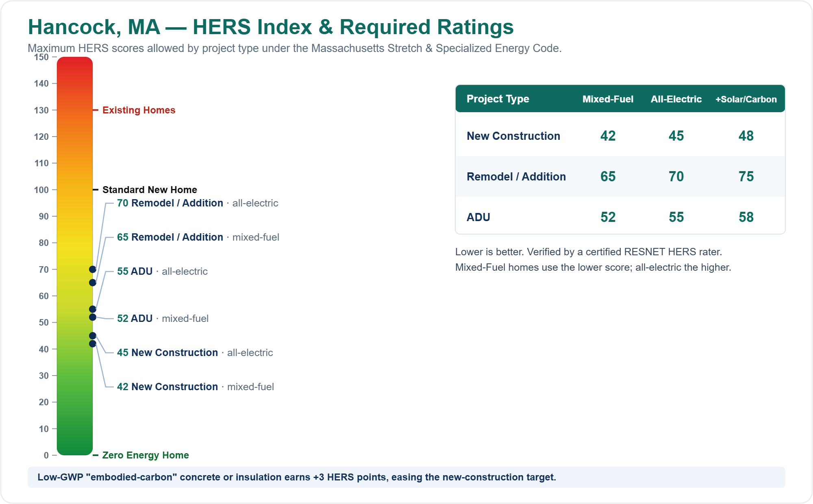Click the marker dot at 70 on gauge
Screen dimensions: 813x504
pyautogui.click(x=93, y=269)
